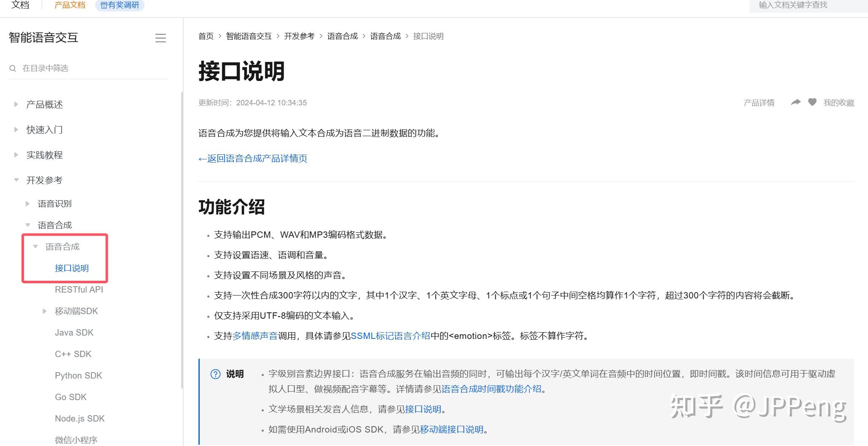This screenshot has width=868, height=446.
Task: Expand the 实践教程 tree arrow
Action: [16, 155]
